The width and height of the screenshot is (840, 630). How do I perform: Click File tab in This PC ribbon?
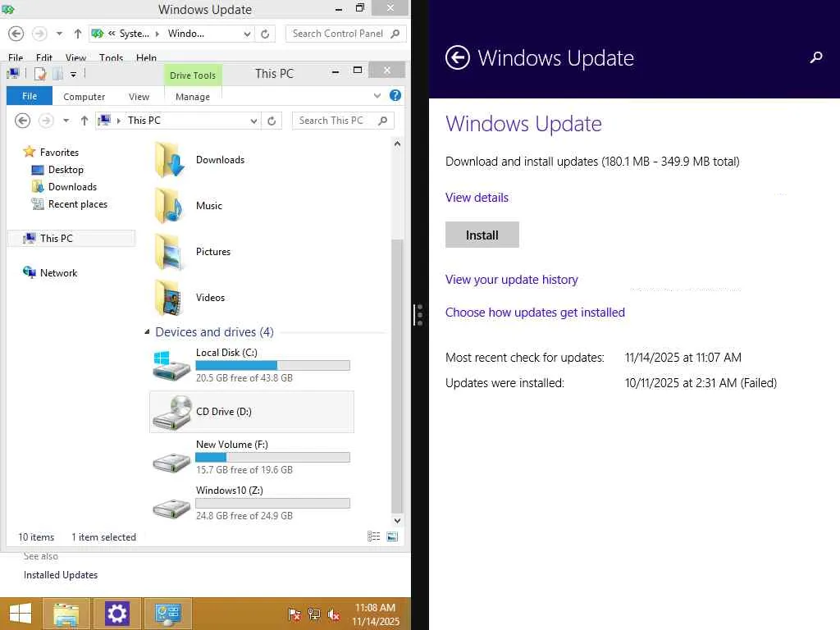coord(30,97)
